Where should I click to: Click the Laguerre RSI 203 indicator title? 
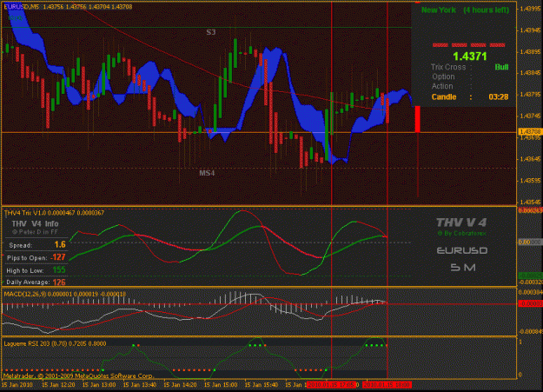tap(55, 343)
